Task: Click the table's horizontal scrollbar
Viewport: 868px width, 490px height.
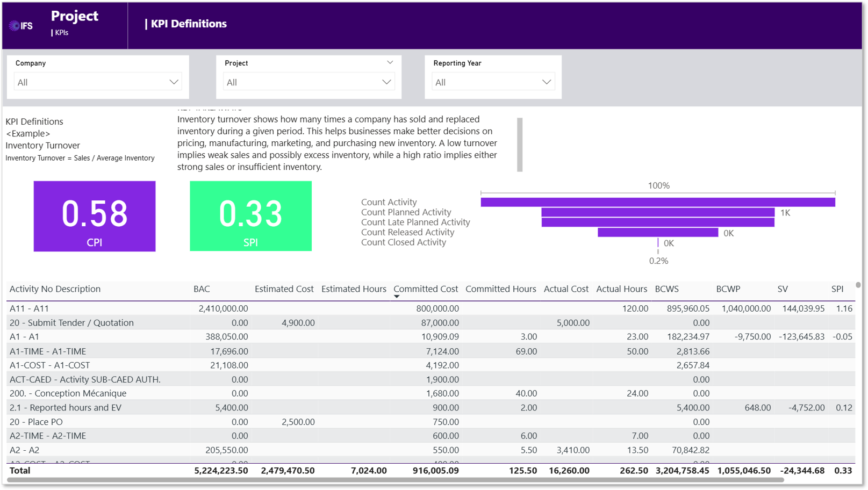Action: click(x=395, y=480)
